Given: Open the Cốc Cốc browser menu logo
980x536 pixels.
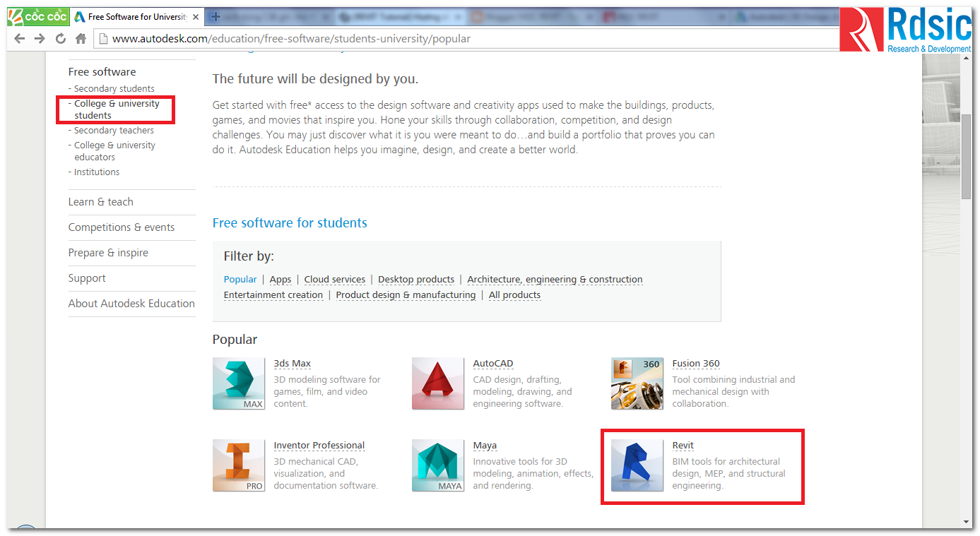Looking at the screenshot, I should pos(37,17).
